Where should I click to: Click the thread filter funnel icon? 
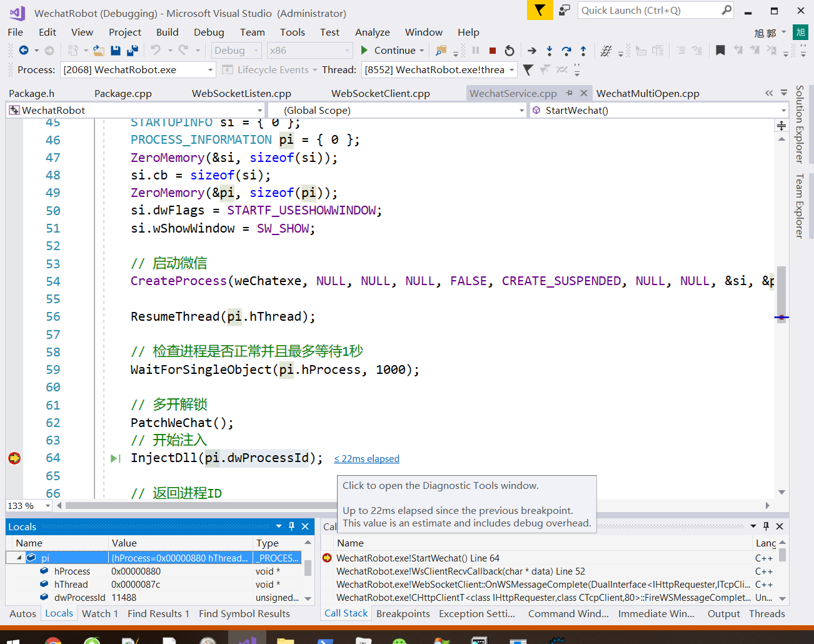pyautogui.click(x=528, y=69)
